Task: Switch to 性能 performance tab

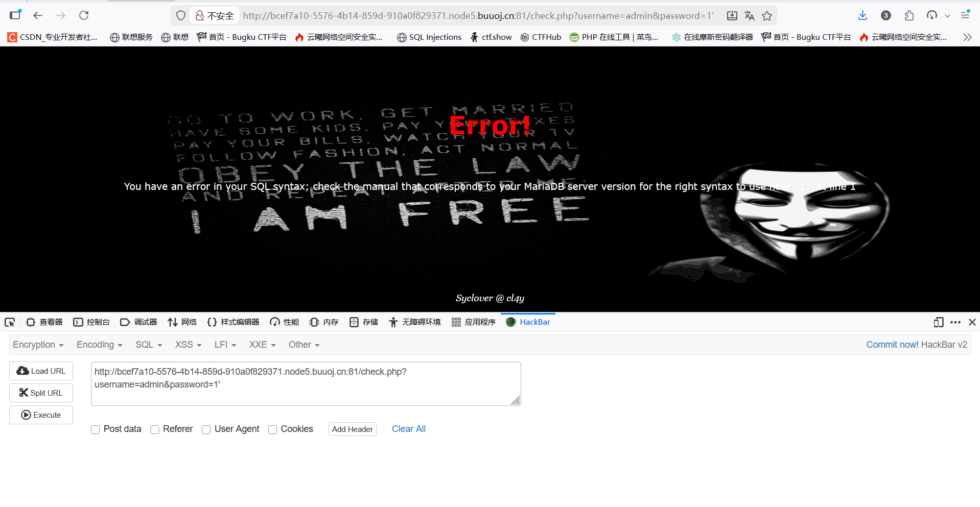Action: click(x=285, y=322)
